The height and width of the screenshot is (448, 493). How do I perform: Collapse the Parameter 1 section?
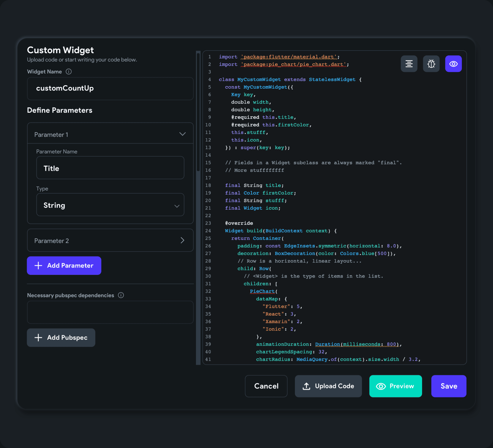pos(182,134)
